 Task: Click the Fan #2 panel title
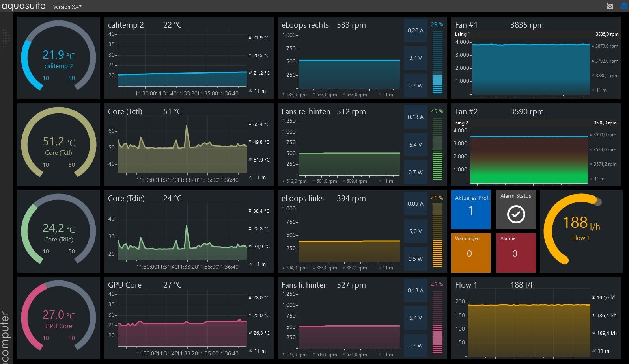(x=466, y=111)
